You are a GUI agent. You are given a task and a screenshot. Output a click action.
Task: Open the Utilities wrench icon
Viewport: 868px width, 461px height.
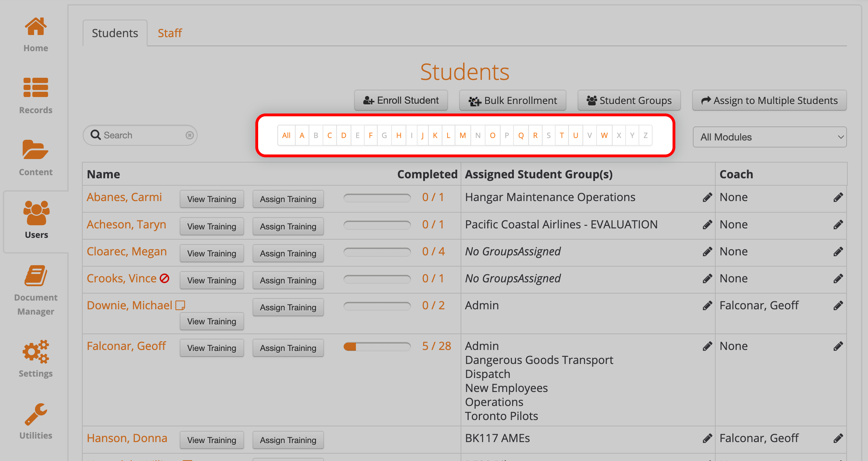[x=35, y=414]
